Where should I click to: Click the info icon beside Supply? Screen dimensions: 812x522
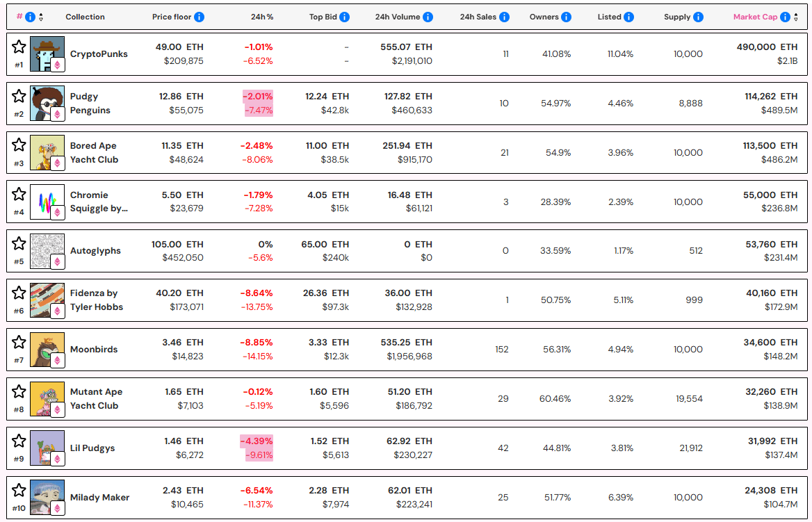coord(699,17)
